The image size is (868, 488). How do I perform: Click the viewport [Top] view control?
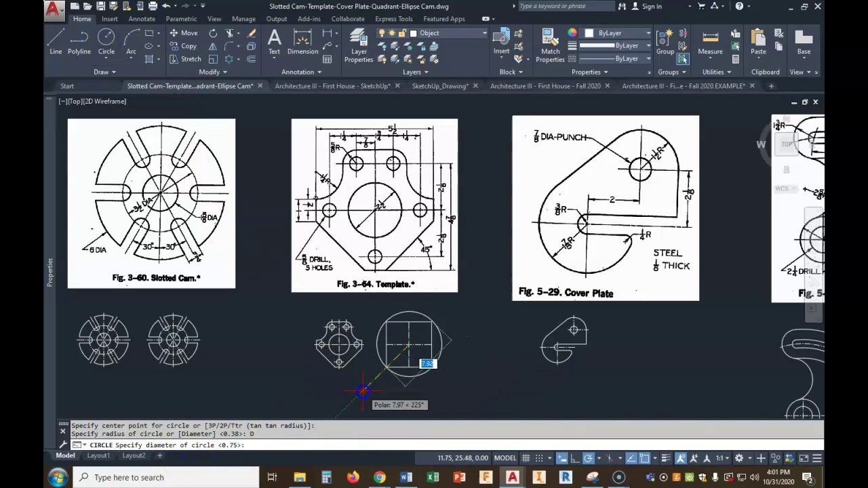[x=77, y=101]
